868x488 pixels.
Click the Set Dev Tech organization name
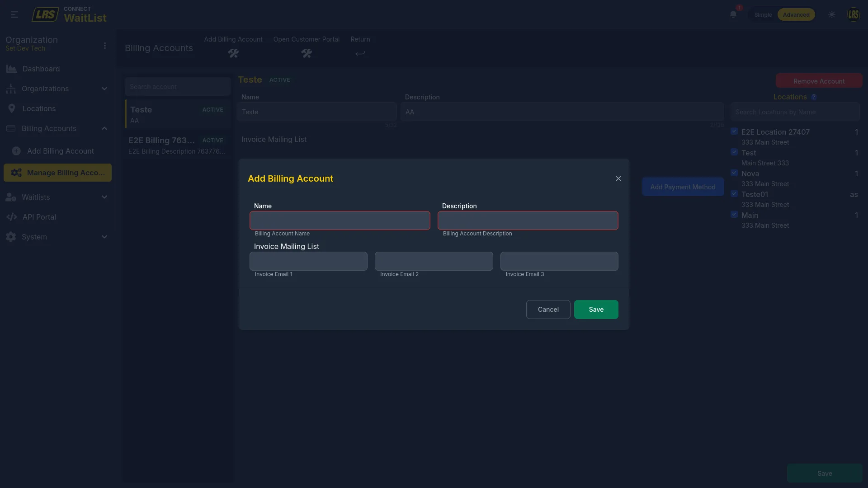pos(25,48)
